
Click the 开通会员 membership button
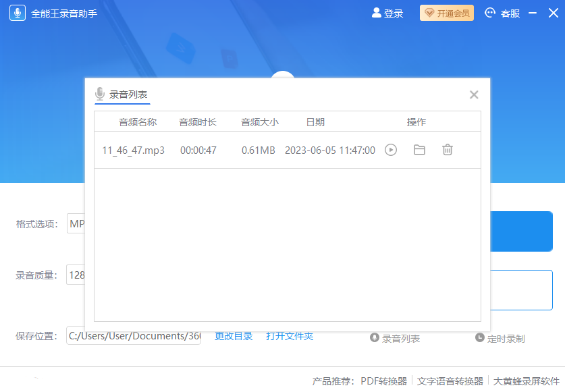[446, 12]
